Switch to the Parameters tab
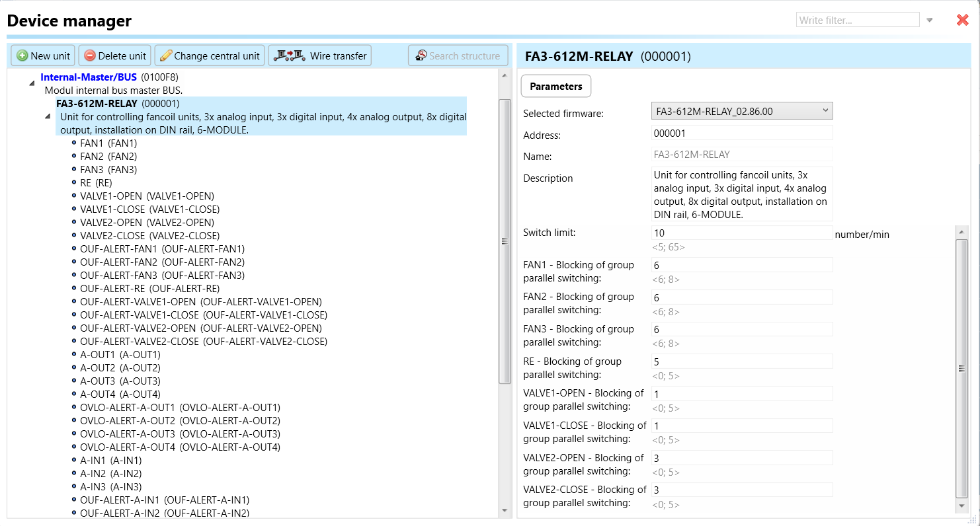 pos(555,87)
